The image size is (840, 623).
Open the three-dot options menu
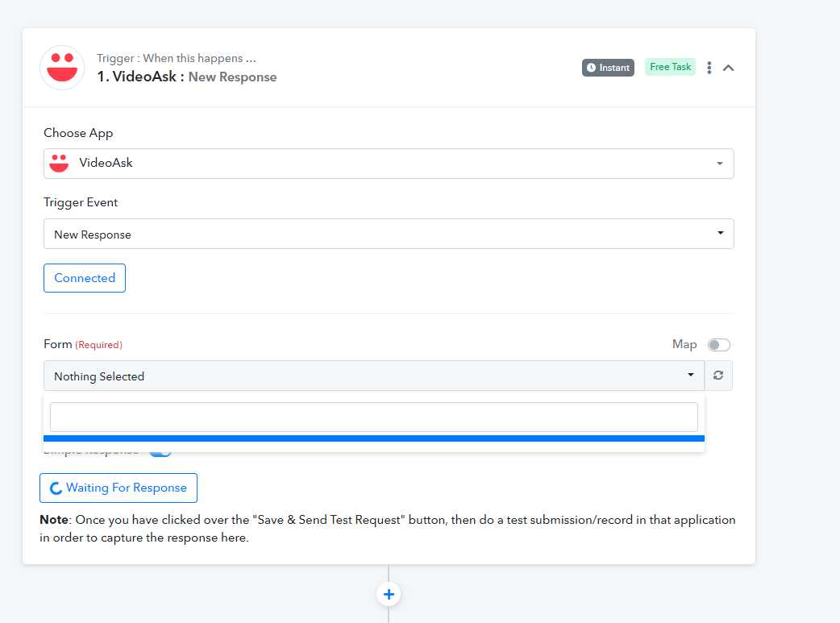(x=709, y=68)
